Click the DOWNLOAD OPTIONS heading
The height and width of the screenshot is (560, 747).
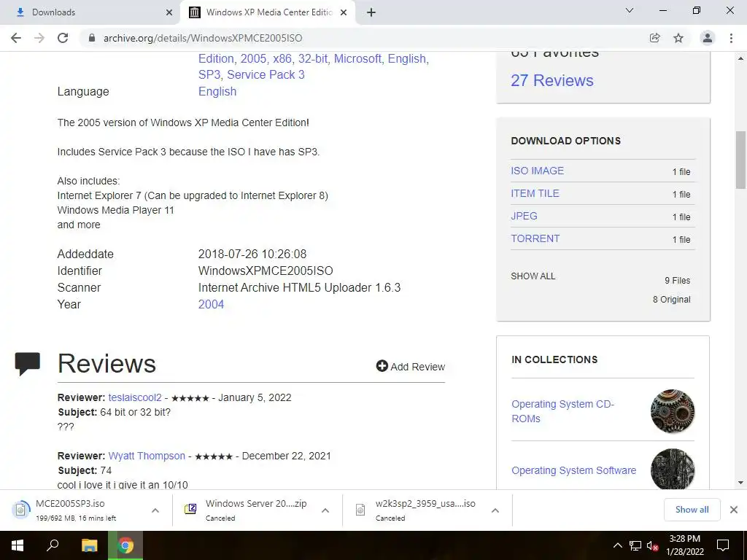coord(565,141)
